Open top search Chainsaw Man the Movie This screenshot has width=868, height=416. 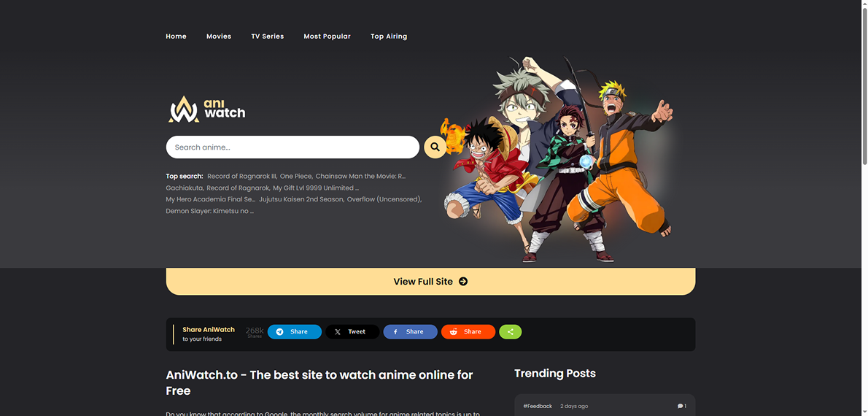[x=360, y=176]
